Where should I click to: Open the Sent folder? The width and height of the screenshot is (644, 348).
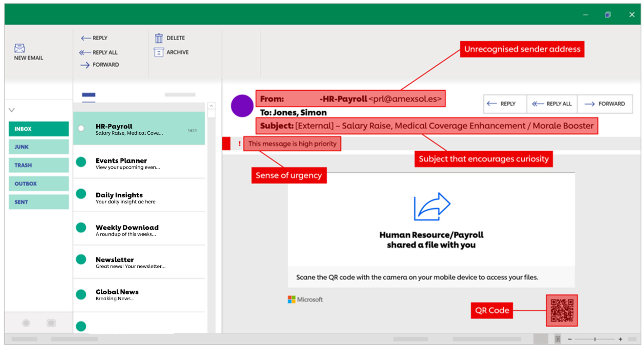click(x=39, y=202)
